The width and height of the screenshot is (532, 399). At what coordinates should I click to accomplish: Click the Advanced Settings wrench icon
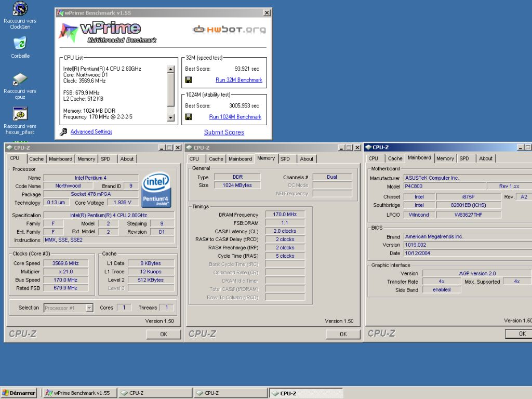coord(63,132)
